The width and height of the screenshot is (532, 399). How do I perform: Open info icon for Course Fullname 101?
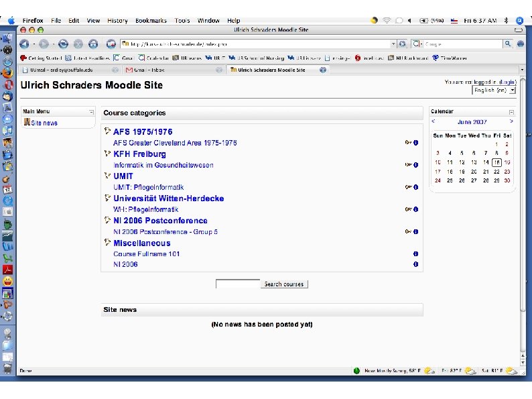click(x=415, y=253)
